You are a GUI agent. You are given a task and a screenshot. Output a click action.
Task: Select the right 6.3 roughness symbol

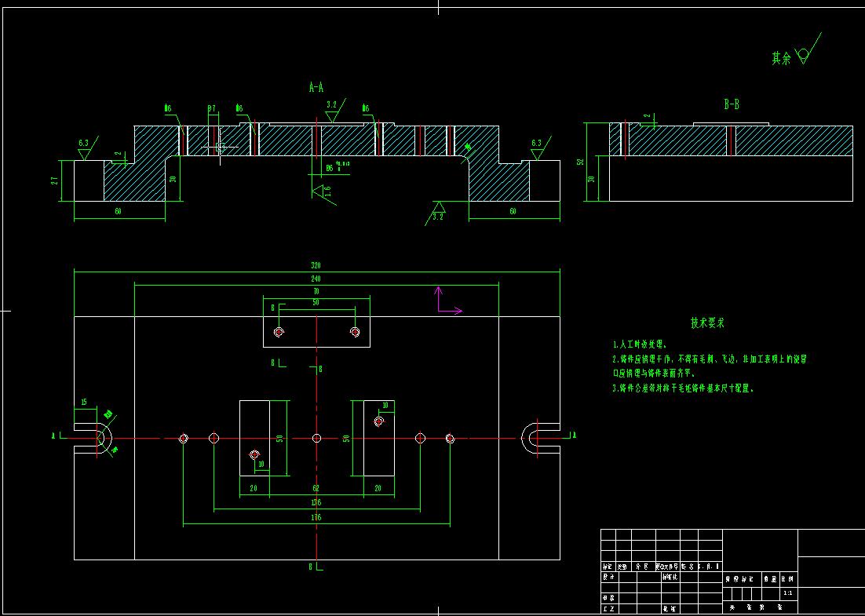coord(539,148)
